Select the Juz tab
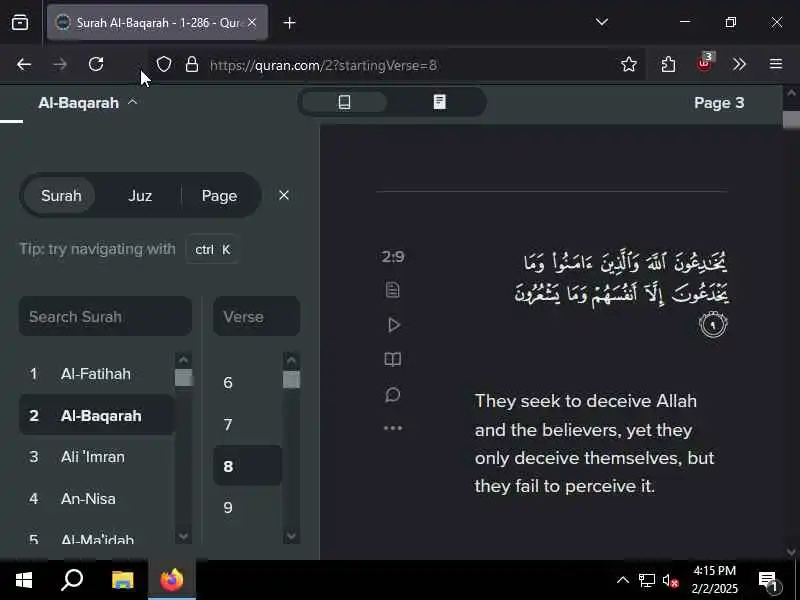 point(140,196)
